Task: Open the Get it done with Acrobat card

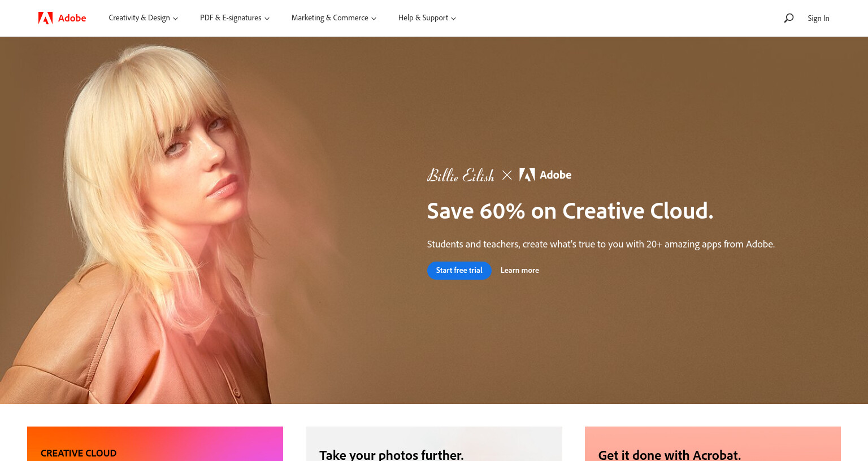Action: [x=713, y=444]
